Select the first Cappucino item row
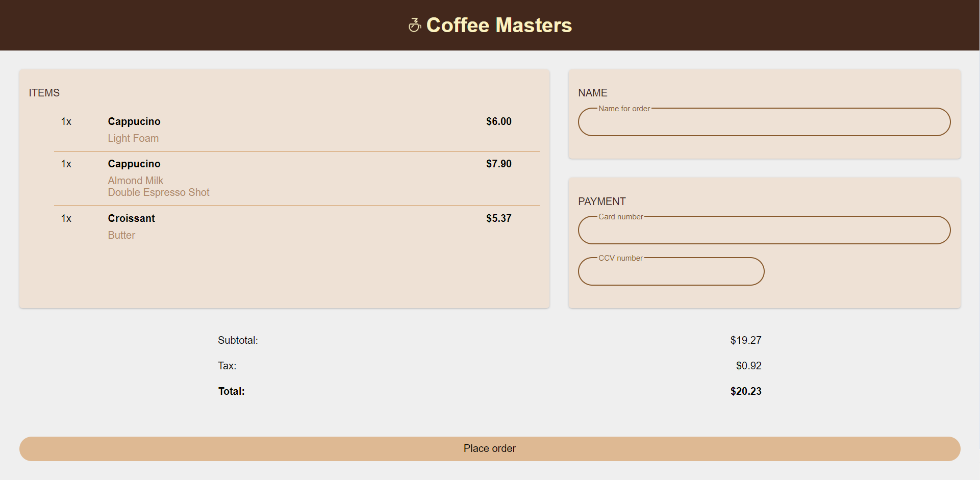The image size is (980, 480). (134, 121)
